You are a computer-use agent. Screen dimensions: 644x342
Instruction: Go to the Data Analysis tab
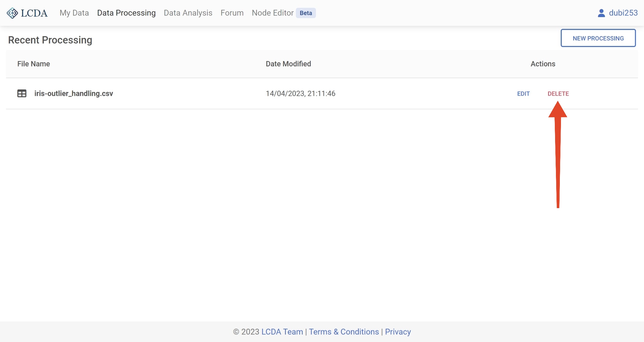click(188, 13)
